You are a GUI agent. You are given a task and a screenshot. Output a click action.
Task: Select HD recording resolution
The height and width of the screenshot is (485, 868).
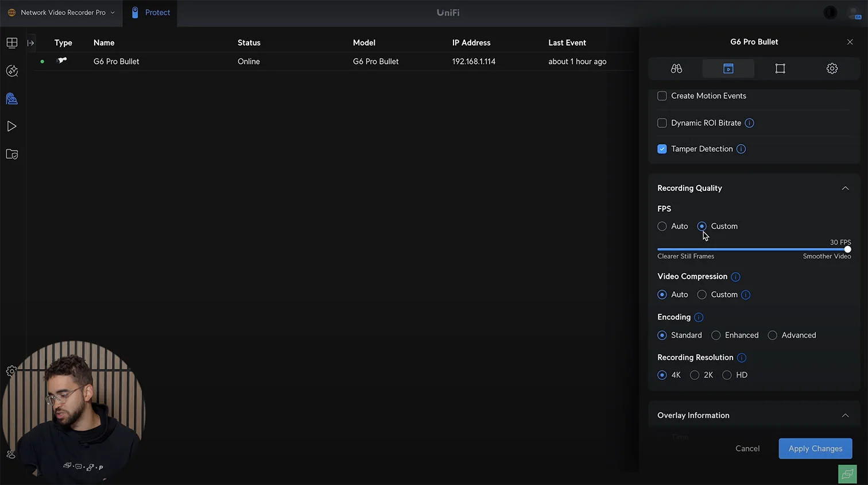727,375
